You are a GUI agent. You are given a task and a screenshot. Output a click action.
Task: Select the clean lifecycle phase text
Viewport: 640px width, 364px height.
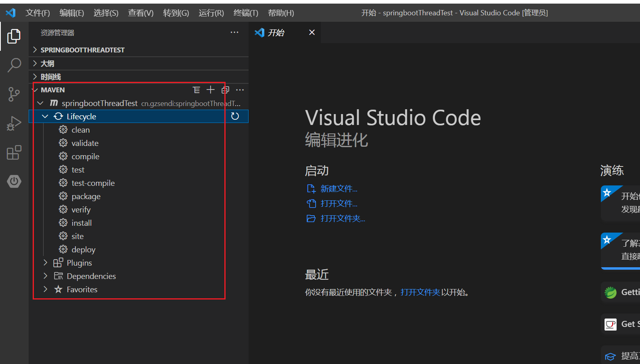pos(81,130)
